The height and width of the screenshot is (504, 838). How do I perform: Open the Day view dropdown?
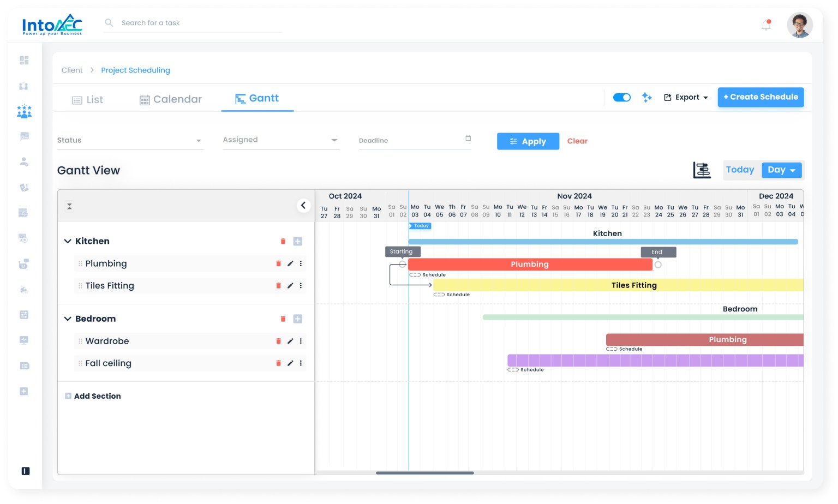[x=781, y=170]
